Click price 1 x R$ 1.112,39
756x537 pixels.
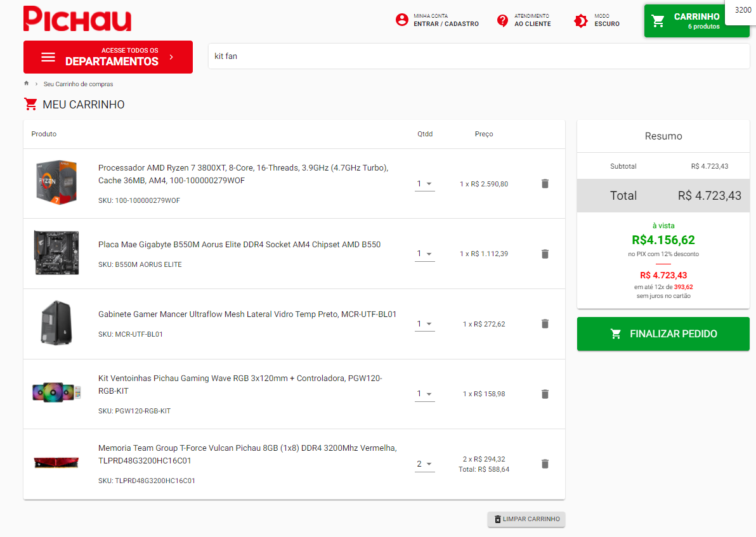(x=483, y=254)
